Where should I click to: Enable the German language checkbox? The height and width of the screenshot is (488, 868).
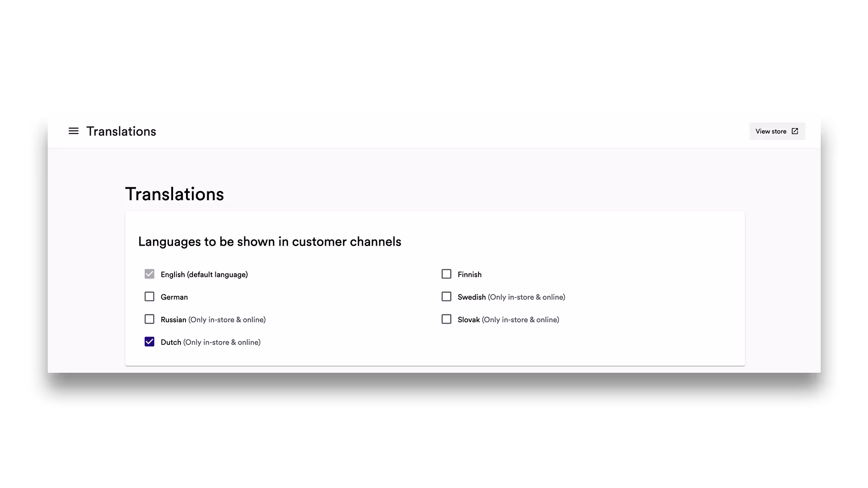(x=149, y=297)
